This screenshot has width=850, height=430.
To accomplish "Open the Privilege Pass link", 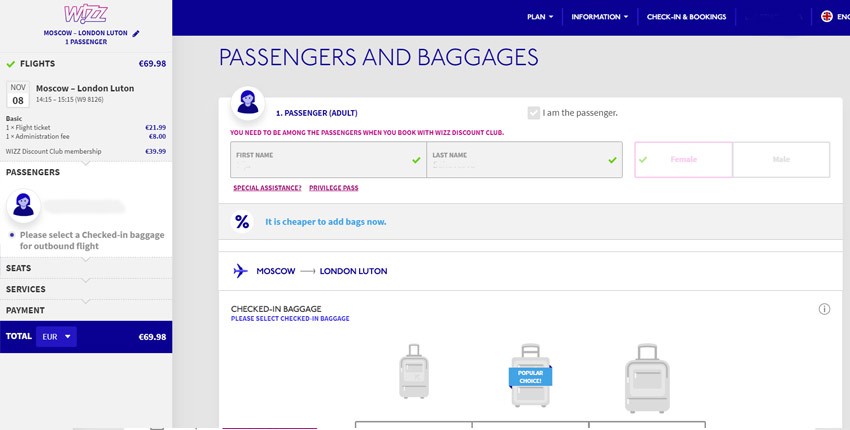I will 334,188.
